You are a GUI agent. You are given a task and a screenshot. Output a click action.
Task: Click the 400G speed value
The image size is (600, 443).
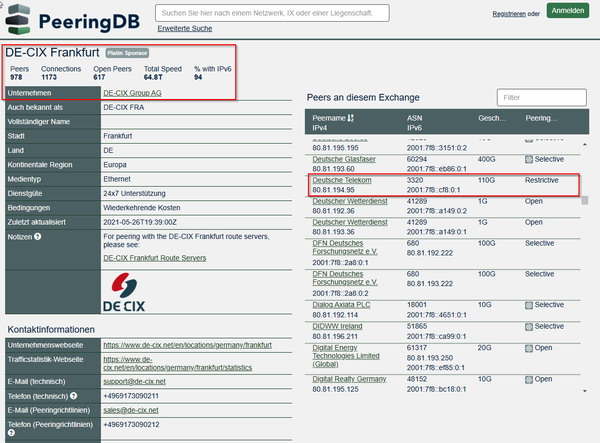click(486, 159)
